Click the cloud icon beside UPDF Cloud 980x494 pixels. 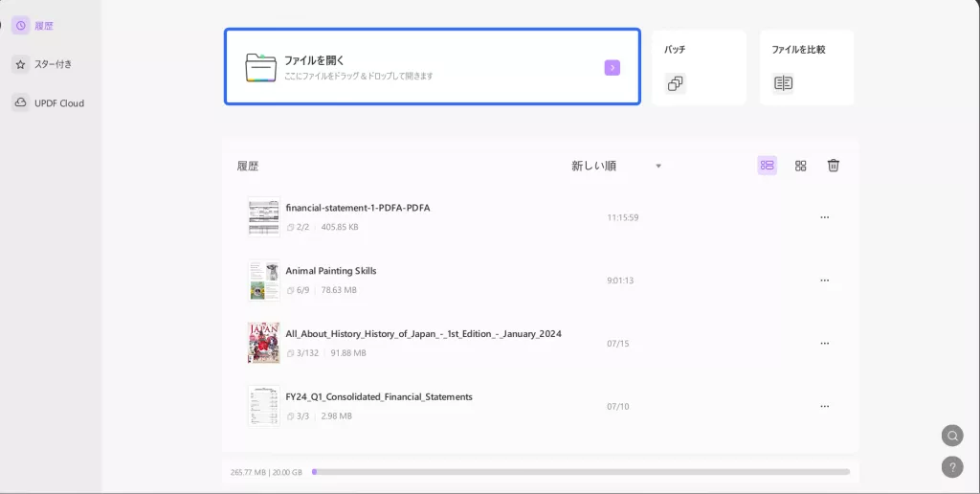[21, 102]
